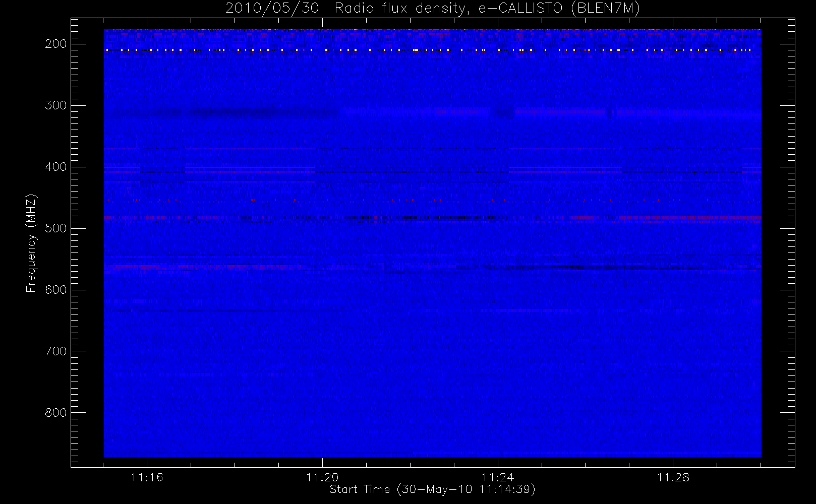Click the 11:24 time tick label
Screen dimensions: 816x504
click(498, 477)
